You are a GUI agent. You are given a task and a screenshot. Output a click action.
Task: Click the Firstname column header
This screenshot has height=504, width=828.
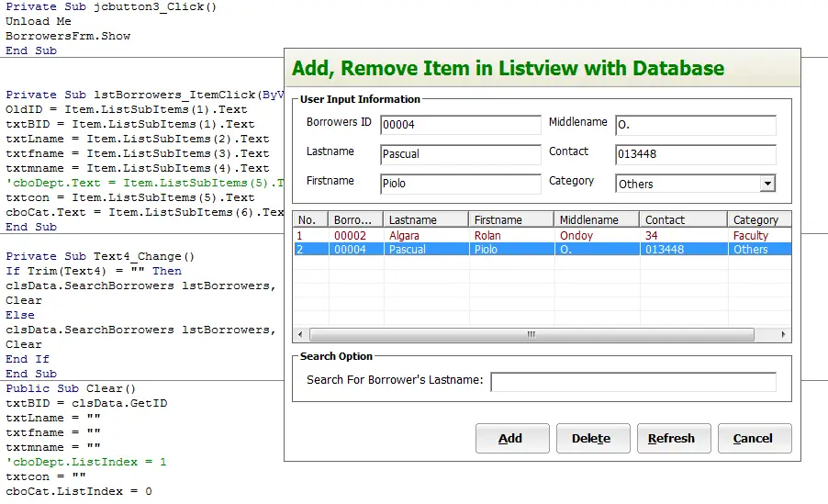tap(511, 219)
